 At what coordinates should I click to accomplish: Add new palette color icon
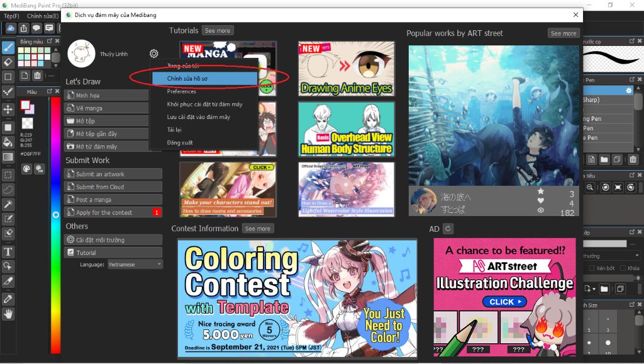(x=25, y=76)
